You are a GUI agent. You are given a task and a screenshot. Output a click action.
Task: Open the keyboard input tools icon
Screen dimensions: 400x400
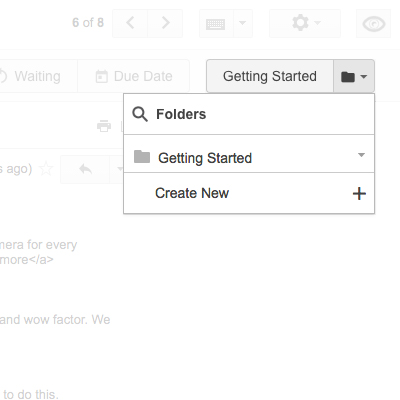pyautogui.click(x=216, y=24)
